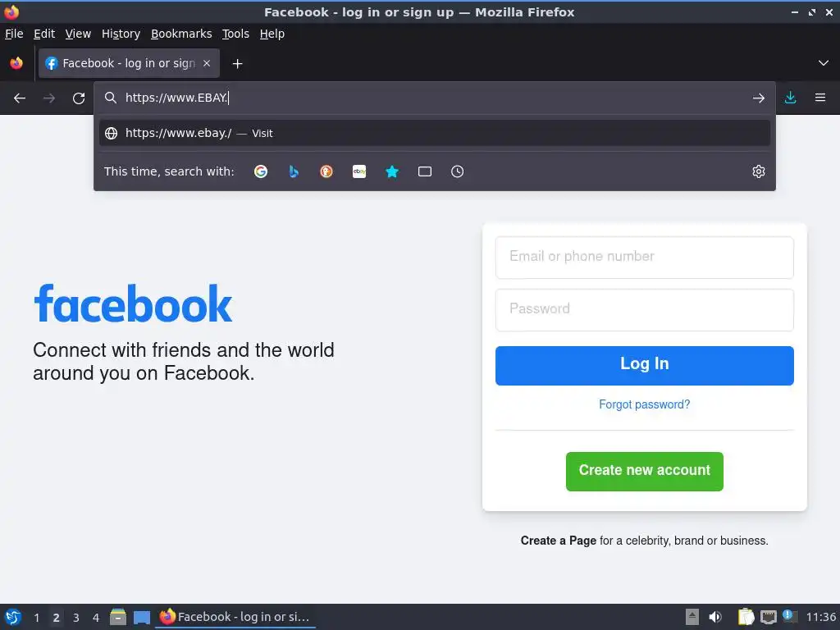Search in History clock icon
The image size is (840, 630).
click(458, 171)
